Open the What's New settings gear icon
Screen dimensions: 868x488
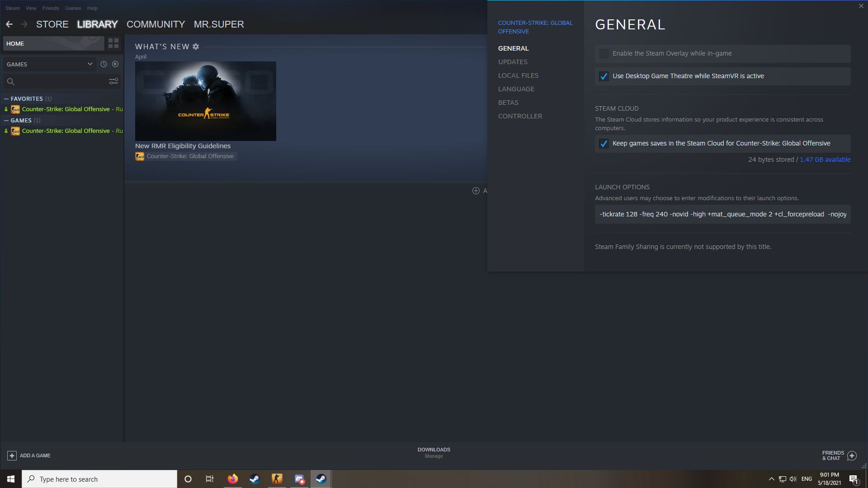click(196, 47)
